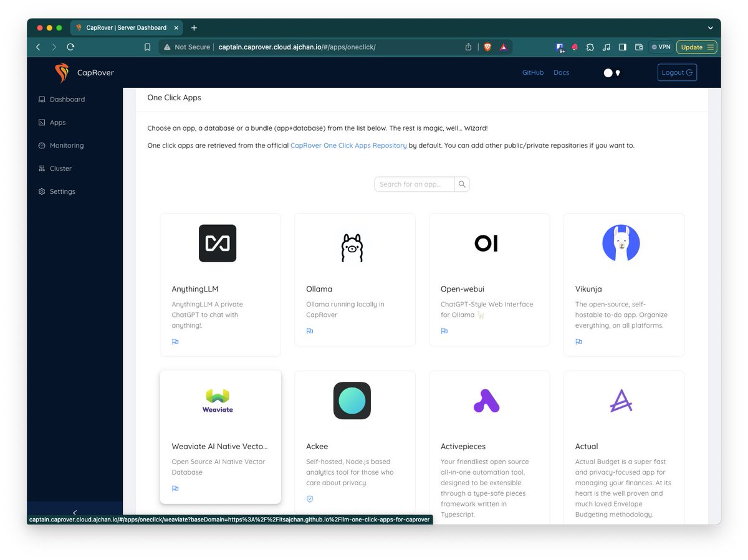
Task: Open the Cluster page
Action: [61, 169]
